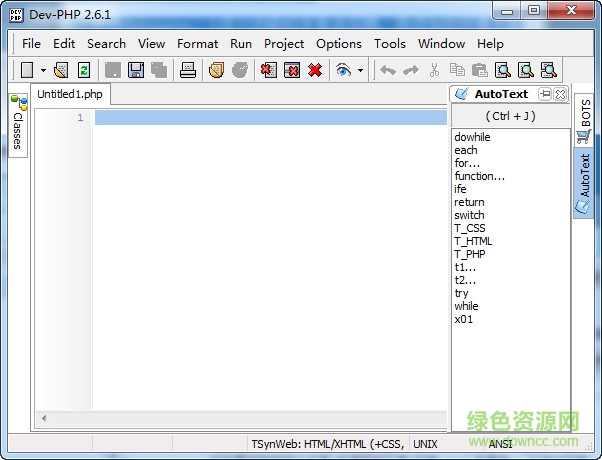Select switch in AutoText list
602x460 pixels.
point(469,215)
